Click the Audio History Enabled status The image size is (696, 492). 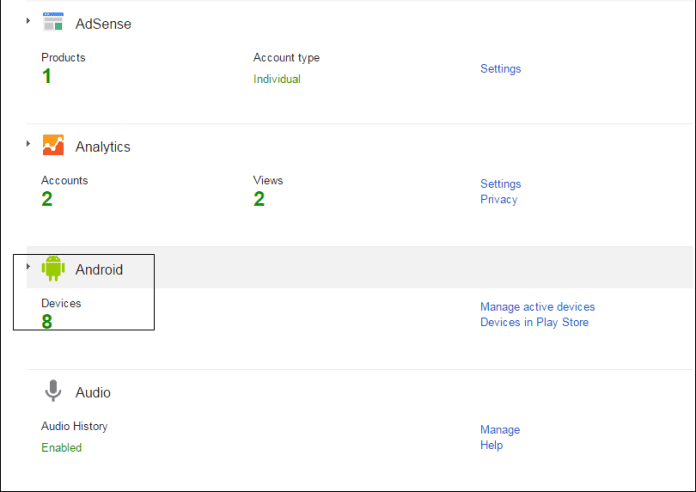(x=61, y=448)
